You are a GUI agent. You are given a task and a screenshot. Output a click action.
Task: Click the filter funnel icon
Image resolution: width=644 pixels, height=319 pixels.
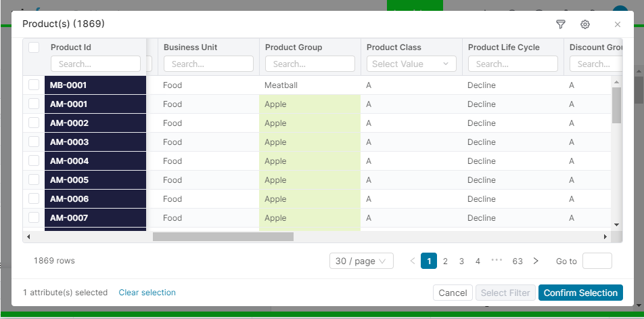point(560,24)
